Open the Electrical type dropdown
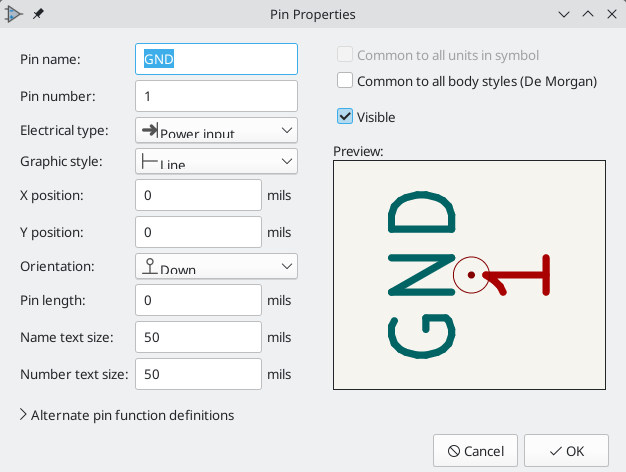Screen dimensions: 626x472 pyautogui.click(x=216, y=130)
